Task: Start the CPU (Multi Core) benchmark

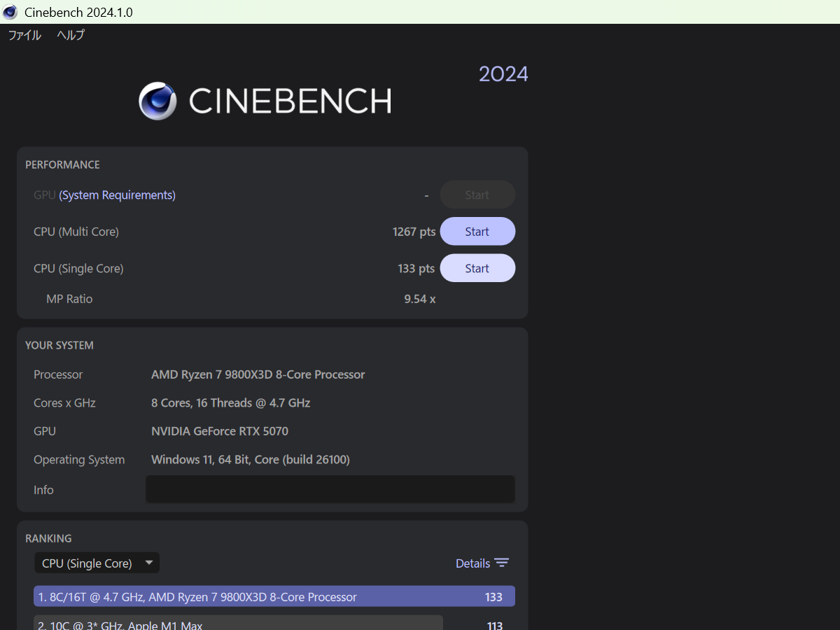Action: (x=477, y=232)
